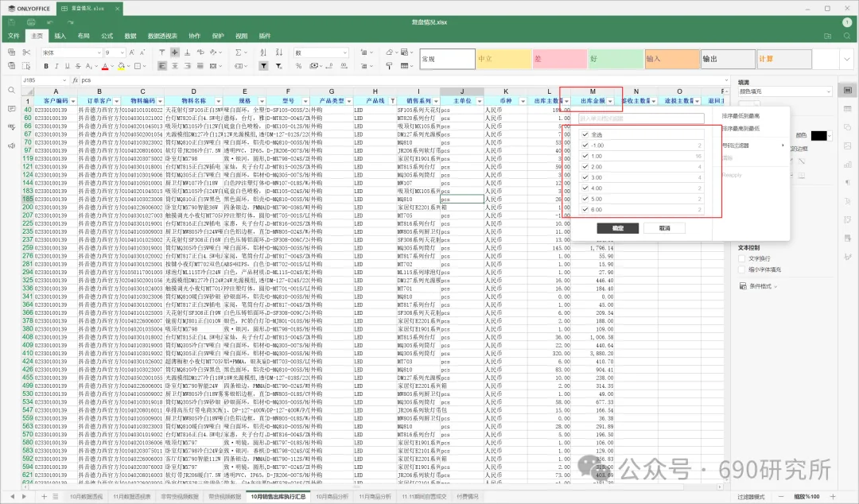Screen dimensions: 859x504
Task: Toggle bold formatting
Action: click(46, 66)
